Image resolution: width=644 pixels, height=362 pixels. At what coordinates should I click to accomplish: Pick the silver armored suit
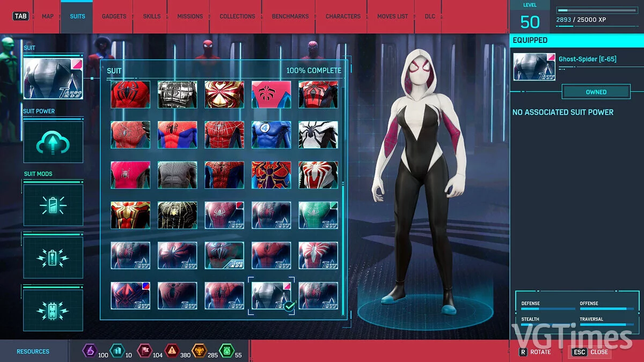177,94
